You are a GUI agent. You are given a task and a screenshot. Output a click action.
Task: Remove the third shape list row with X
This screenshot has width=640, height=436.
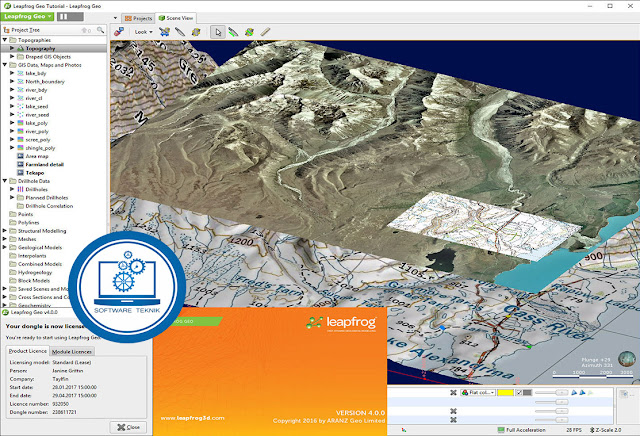pyautogui.click(x=453, y=411)
